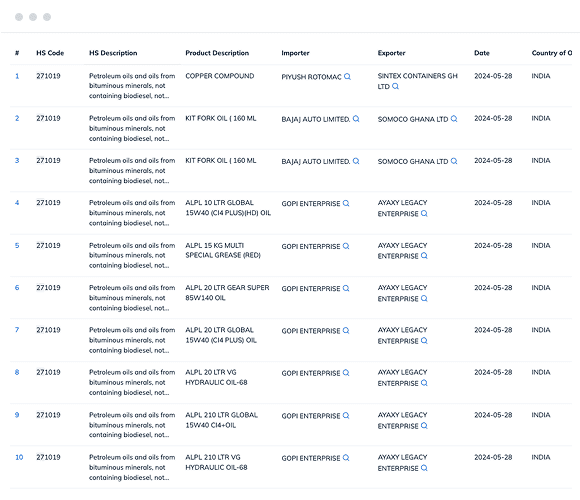Select ALPL 20 LTR VG HYDRAULIC OIL-68 cell

(x=216, y=377)
